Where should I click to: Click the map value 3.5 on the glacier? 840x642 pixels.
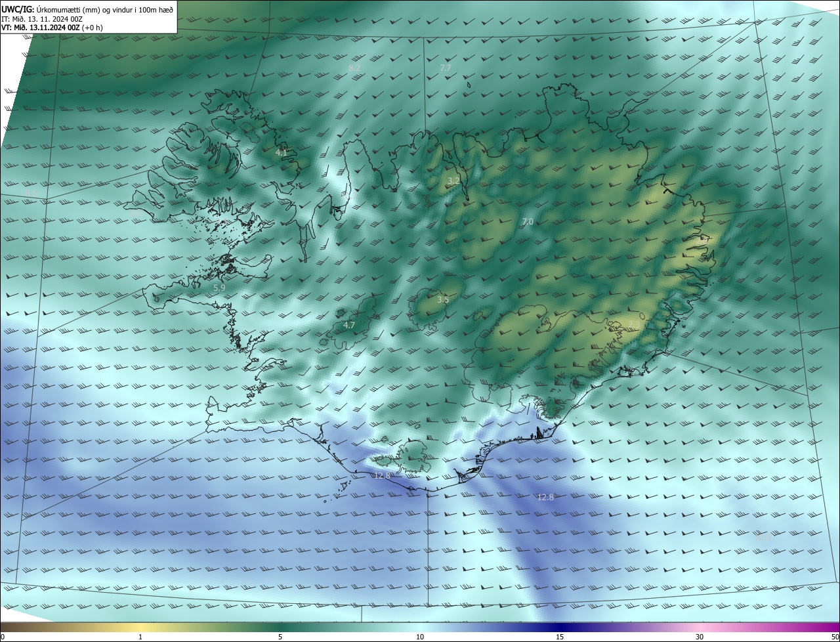(443, 299)
